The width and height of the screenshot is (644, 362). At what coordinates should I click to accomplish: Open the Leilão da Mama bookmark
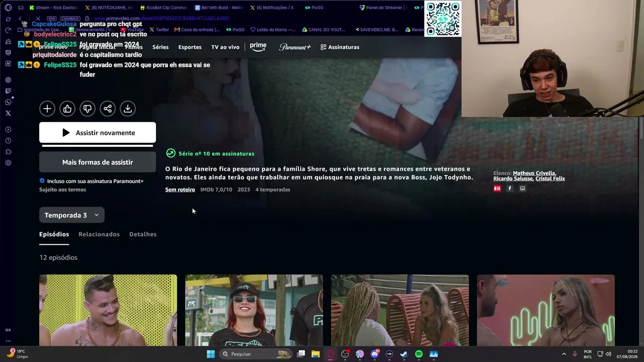click(x=273, y=30)
